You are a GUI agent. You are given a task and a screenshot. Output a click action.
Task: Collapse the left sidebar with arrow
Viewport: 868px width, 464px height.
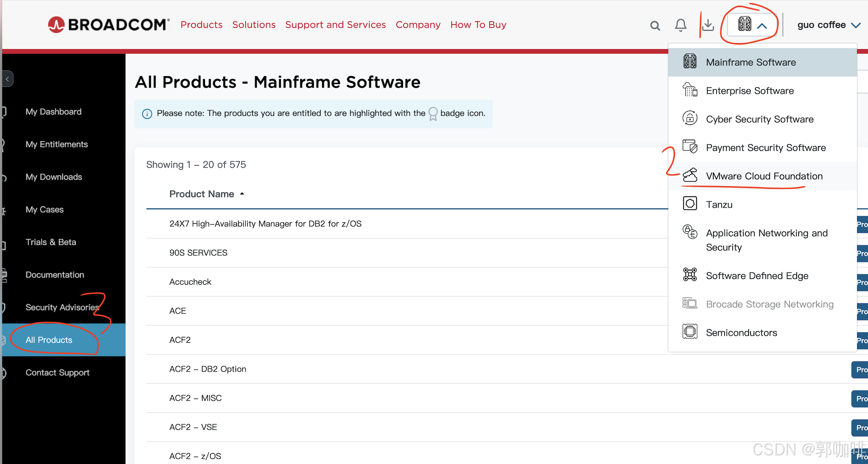tap(8, 79)
